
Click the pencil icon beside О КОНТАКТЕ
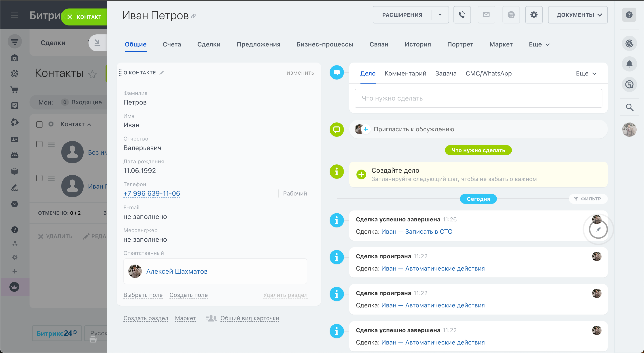[162, 73]
